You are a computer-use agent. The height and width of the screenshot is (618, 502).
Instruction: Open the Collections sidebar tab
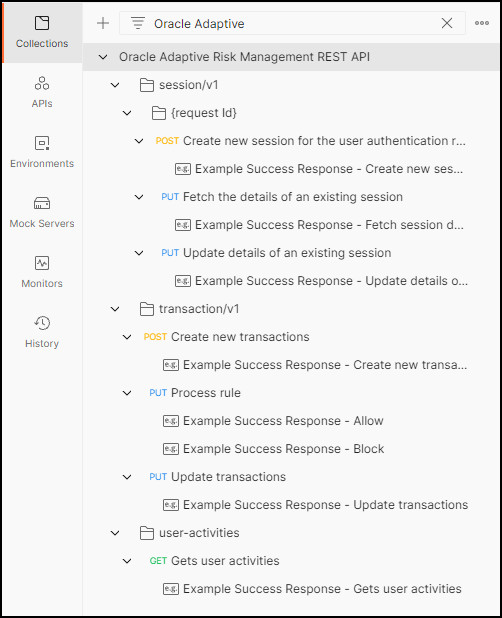point(42,32)
